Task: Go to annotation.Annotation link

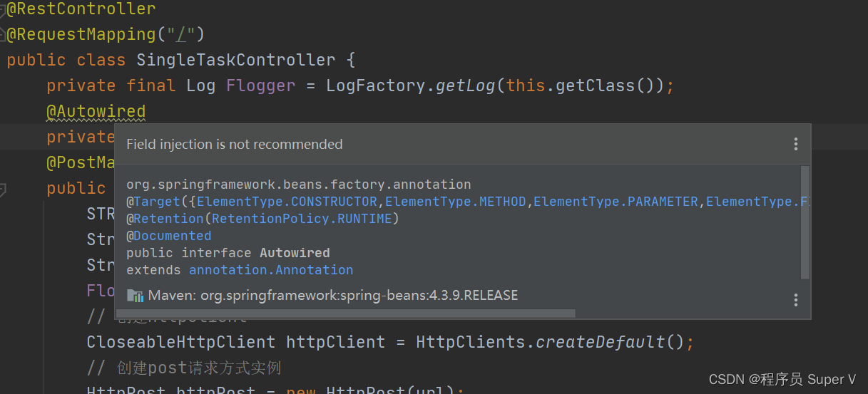Action: [271, 270]
